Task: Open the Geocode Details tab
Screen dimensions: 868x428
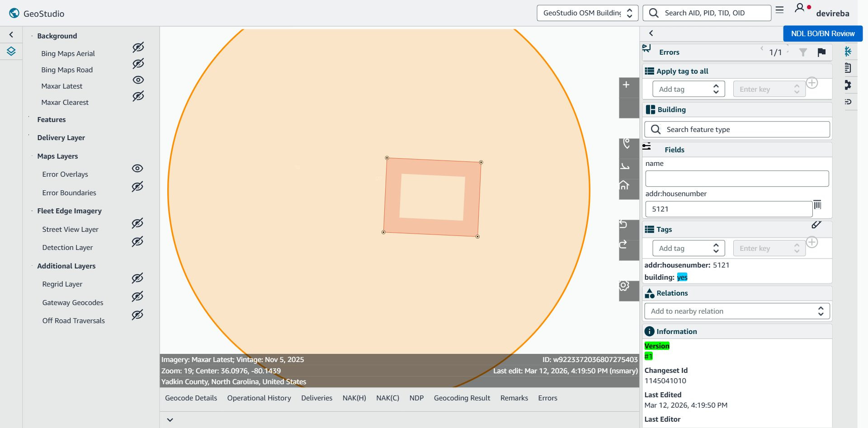Action: point(191,398)
